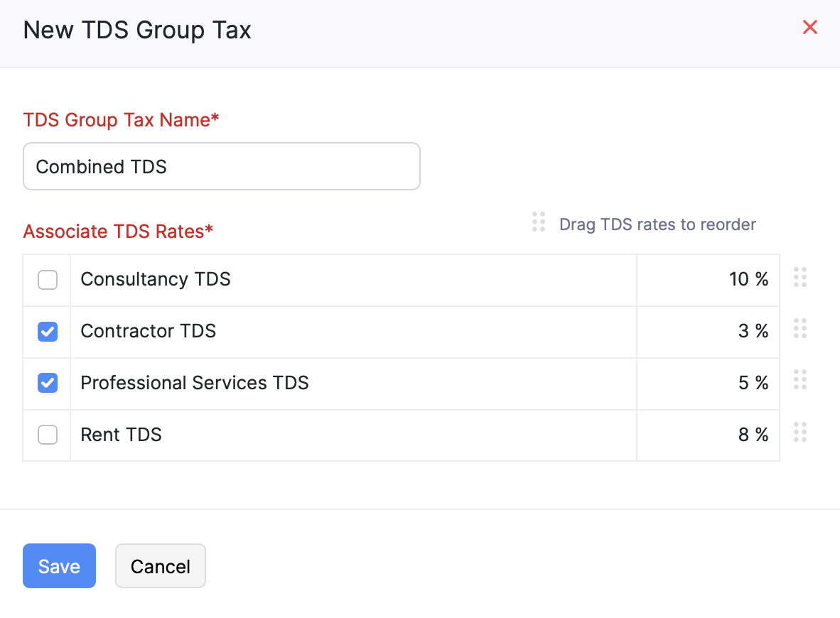Click the 10 % rate value
840x618 pixels.
pyautogui.click(x=748, y=279)
